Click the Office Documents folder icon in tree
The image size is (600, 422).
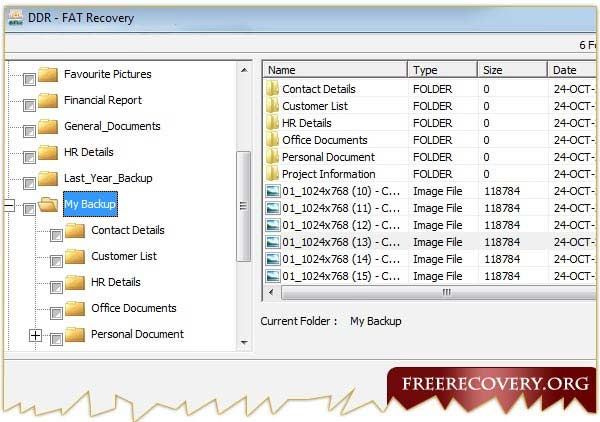point(75,309)
